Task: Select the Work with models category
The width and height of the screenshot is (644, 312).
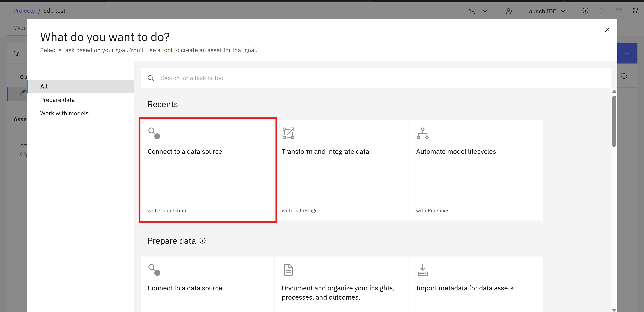Action: [81, 113]
